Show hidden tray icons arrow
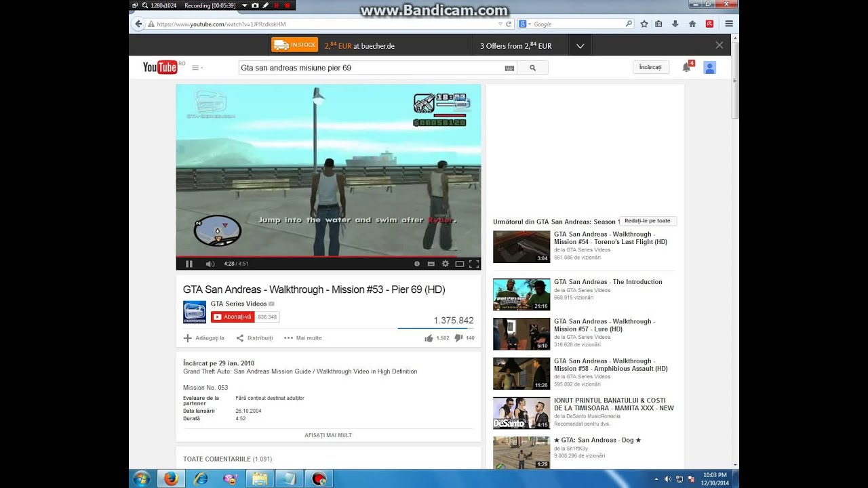 click(656, 479)
